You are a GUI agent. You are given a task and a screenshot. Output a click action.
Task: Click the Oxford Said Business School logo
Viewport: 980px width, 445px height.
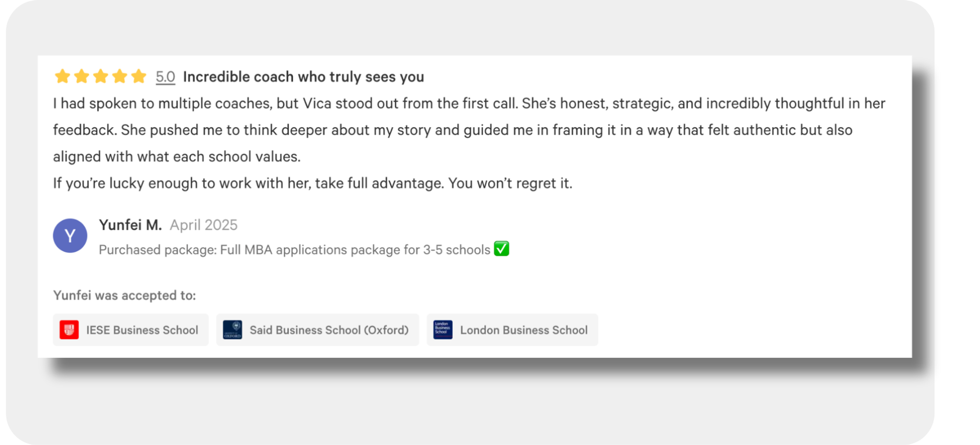(x=232, y=330)
